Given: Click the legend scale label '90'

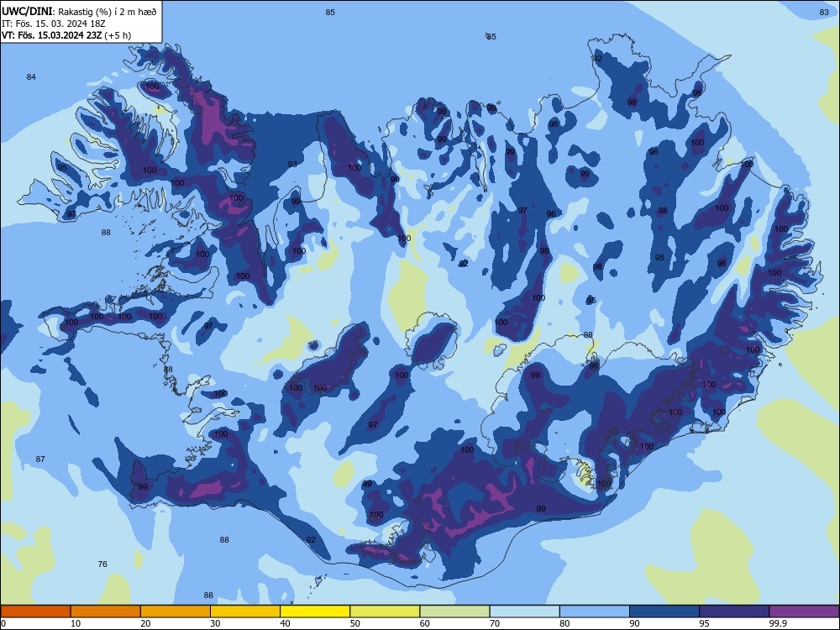Looking at the screenshot, I should (635, 623).
